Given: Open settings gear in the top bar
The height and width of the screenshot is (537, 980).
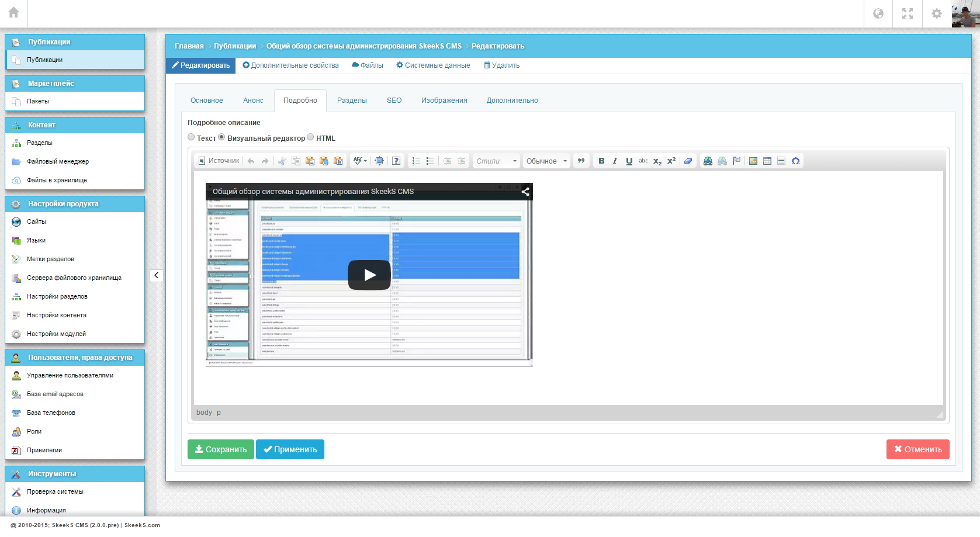Looking at the screenshot, I should coord(937,13).
